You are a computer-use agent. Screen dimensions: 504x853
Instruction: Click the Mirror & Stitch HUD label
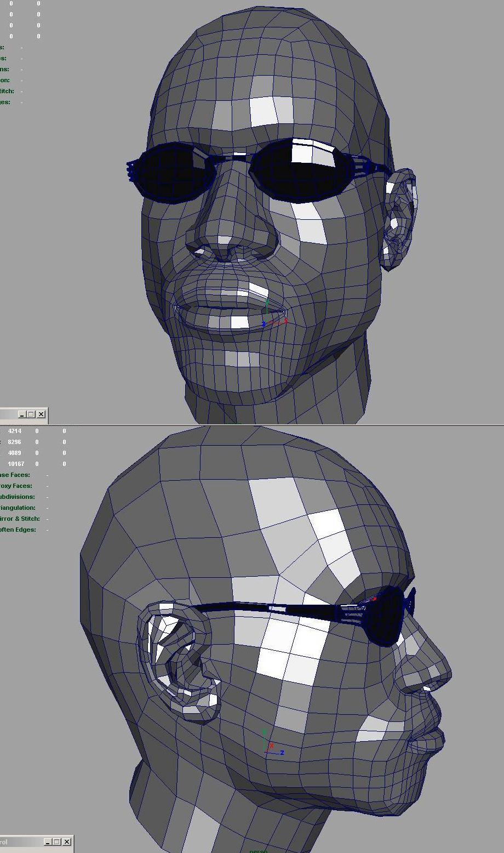click(20, 519)
